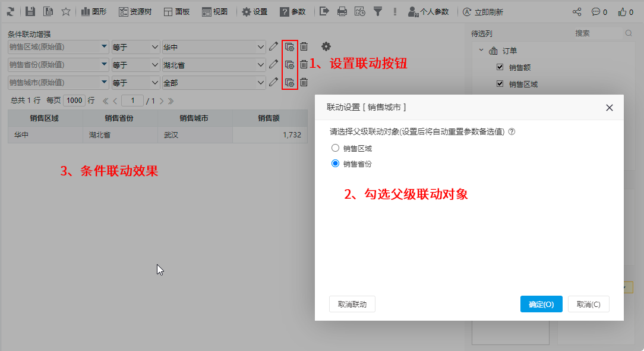Delete the 销售城市 condition with trash icon
Screen dimensions: 644x351
click(304, 82)
